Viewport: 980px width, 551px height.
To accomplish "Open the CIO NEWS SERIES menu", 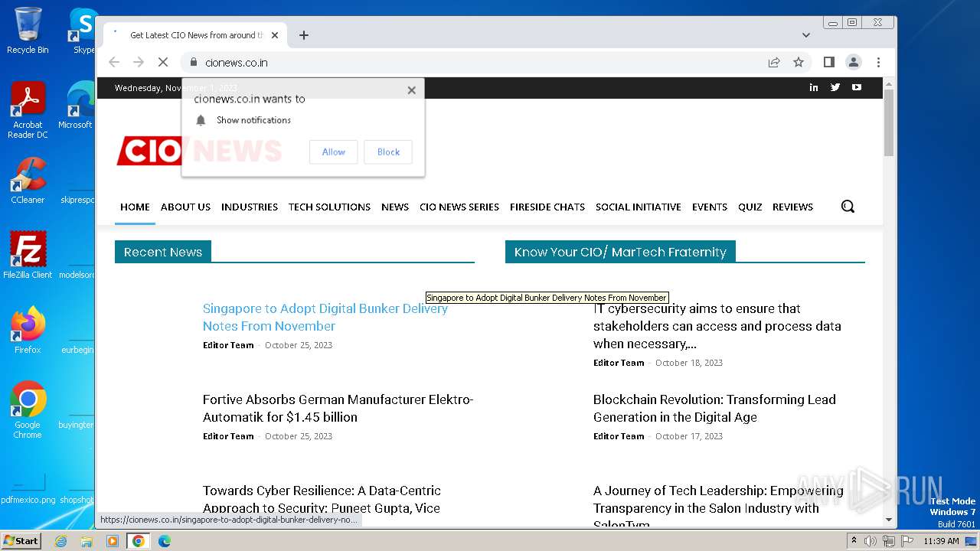I will click(x=459, y=207).
